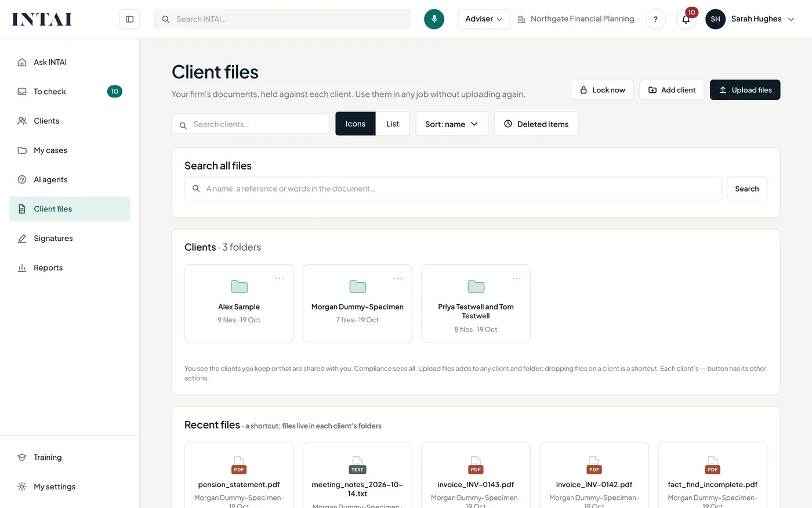Click the SH avatar circle
This screenshot has height=508, width=812.
click(x=715, y=19)
